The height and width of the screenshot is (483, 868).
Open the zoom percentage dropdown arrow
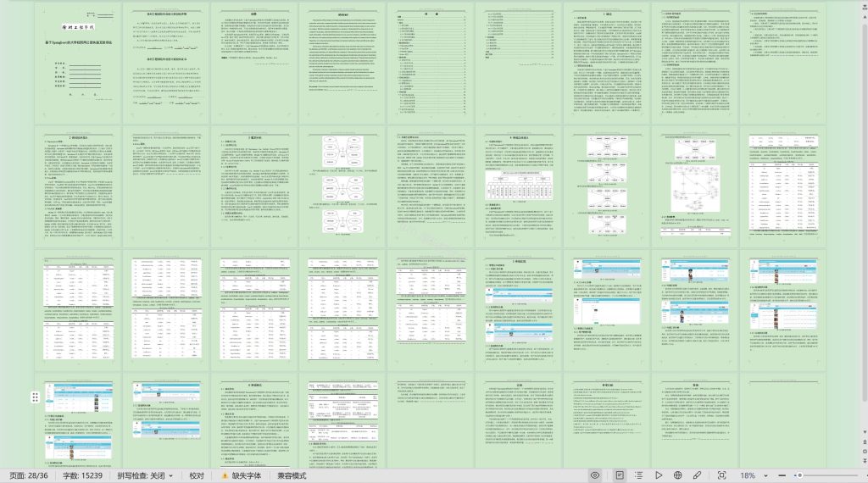[765, 476]
